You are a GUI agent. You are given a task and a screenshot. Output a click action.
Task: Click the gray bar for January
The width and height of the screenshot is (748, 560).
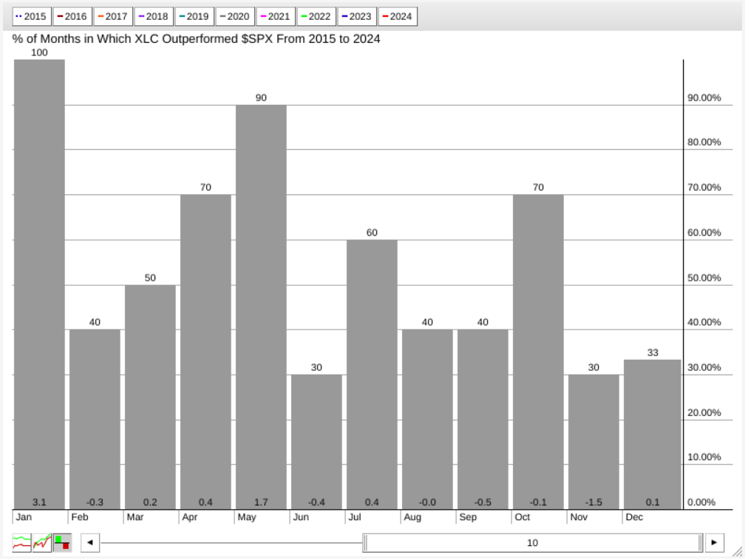pos(40,285)
